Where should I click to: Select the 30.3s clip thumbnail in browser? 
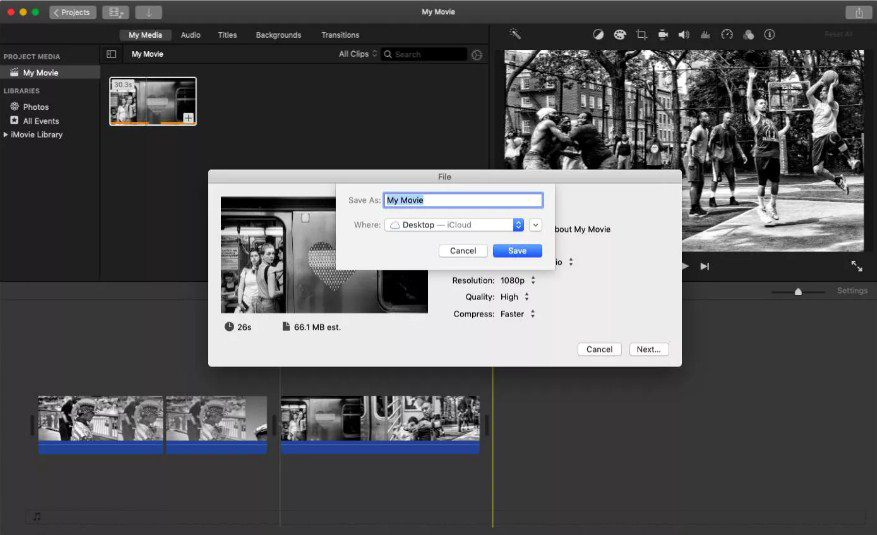pyautogui.click(x=153, y=101)
